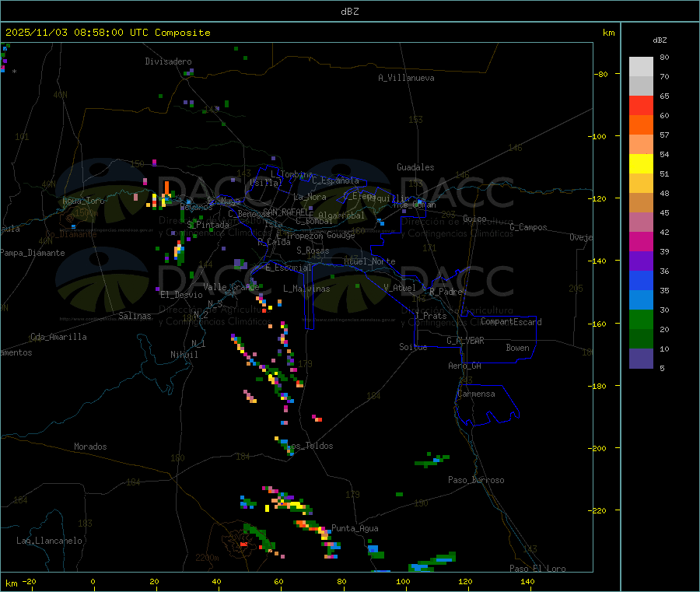Click the 'Valle_Grande' label
The height and width of the screenshot is (592, 700).
(231, 286)
